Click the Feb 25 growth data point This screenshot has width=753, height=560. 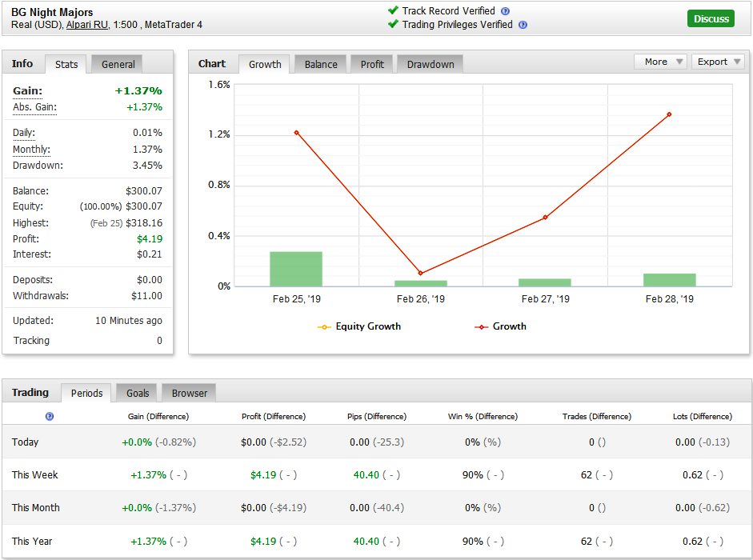pos(297,133)
